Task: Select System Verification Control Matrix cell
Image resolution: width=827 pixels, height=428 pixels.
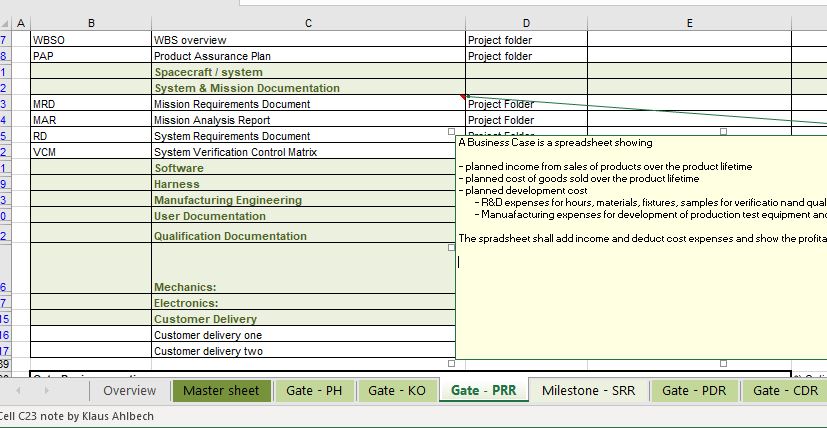Action: click(x=303, y=152)
